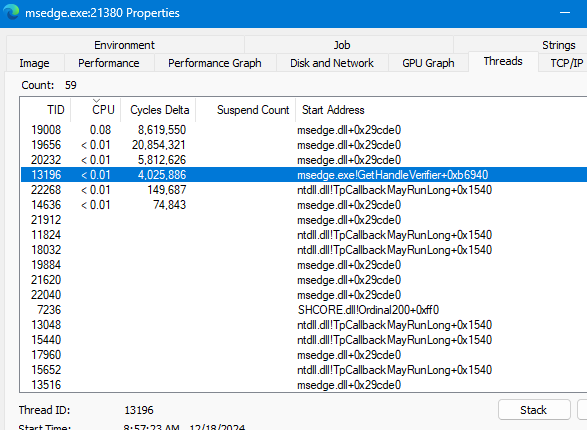This screenshot has width=587, height=430.
Task: Switch to the Image tab
Action: click(x=34, y=63)
